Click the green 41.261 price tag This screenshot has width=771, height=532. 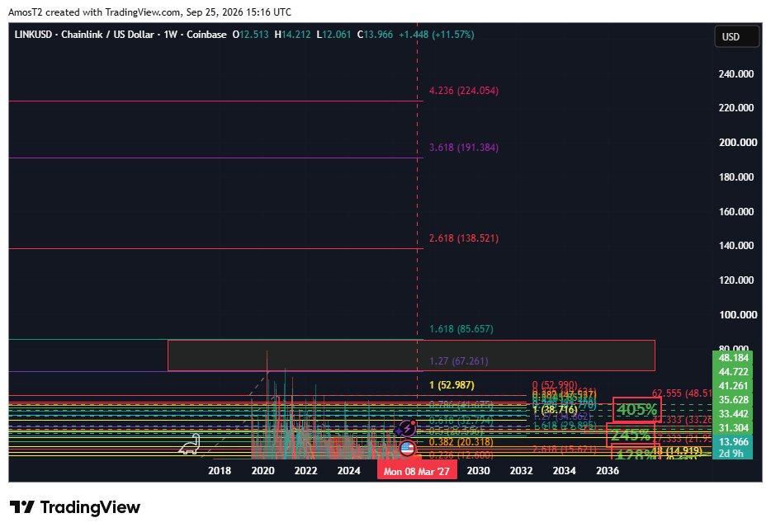[x=733, y=386]
